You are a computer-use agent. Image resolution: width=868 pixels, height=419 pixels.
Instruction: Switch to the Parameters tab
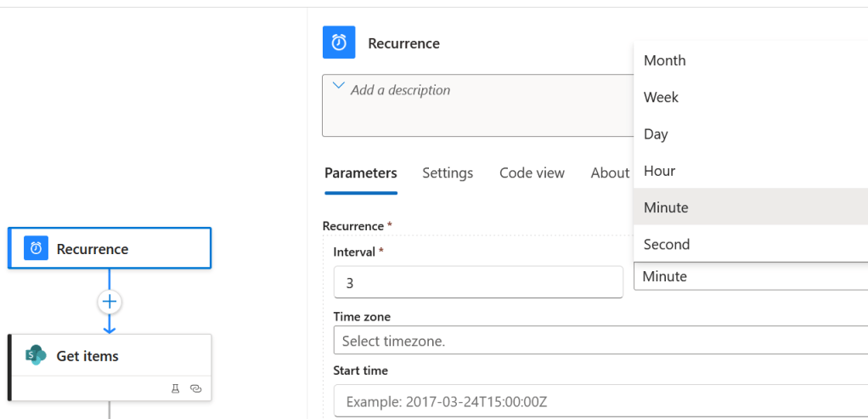tap(361, 173)
